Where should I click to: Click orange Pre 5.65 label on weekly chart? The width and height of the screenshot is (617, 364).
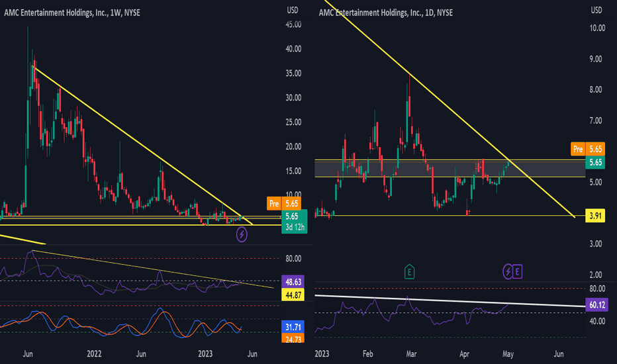coord(284,203)
